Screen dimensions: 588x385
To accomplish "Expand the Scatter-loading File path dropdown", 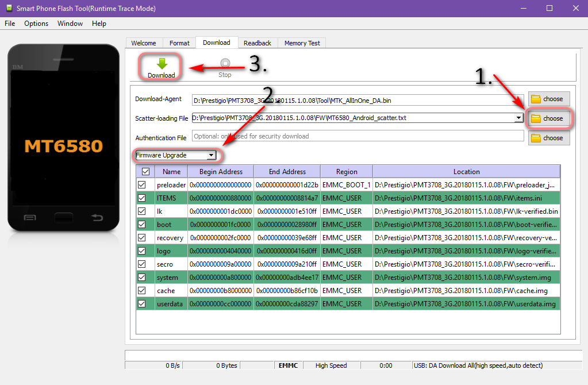I will click(519, 118).
